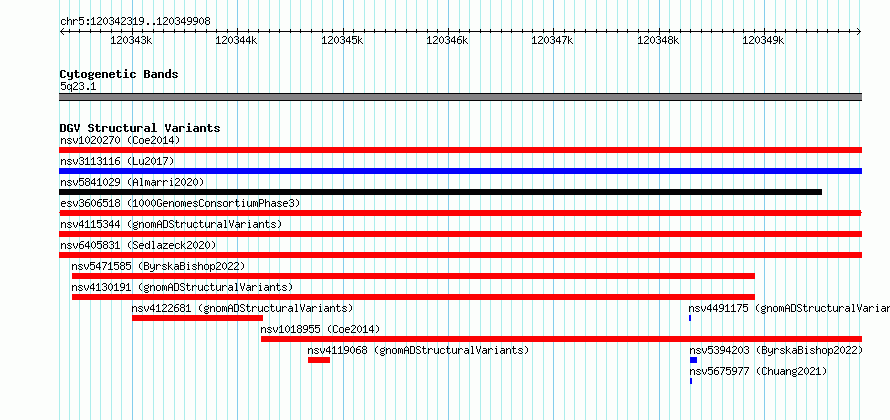890x420 pixels.
Task: Click the esv3606518 1000GenomesConsortiumPhase3 bar
Action: 460,213
